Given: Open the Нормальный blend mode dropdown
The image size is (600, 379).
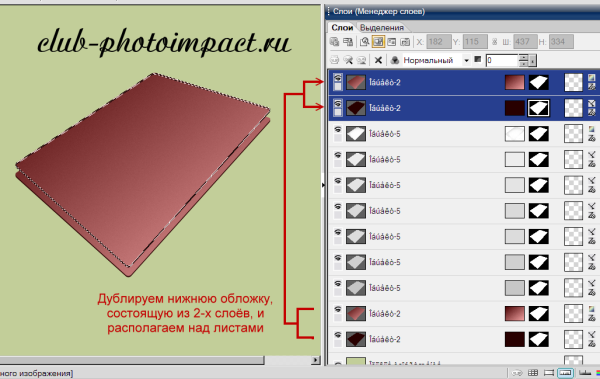Looking at the screenshot, I should coord(466,60).
